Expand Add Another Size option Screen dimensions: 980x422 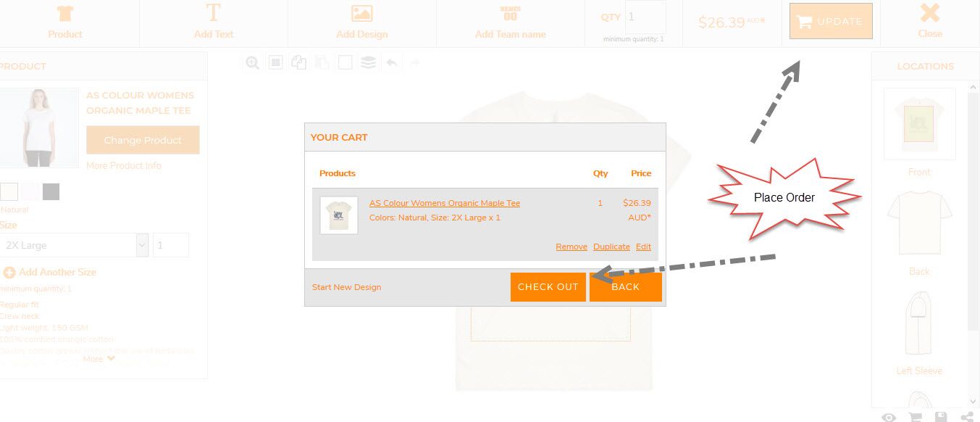(49, 272)
